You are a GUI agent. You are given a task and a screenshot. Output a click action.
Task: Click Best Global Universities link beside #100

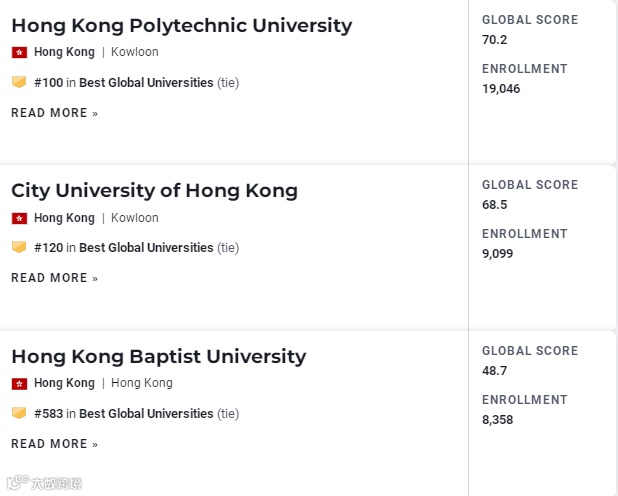[x=146, y=83]
